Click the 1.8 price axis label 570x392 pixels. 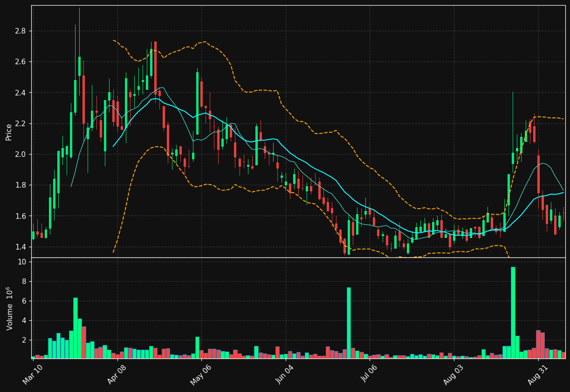click(x=21, y=185)
